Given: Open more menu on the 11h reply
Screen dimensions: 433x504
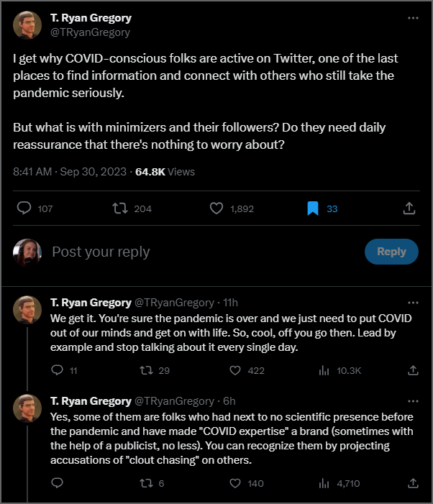Looking at the screenshot, I should click(412, 302).
